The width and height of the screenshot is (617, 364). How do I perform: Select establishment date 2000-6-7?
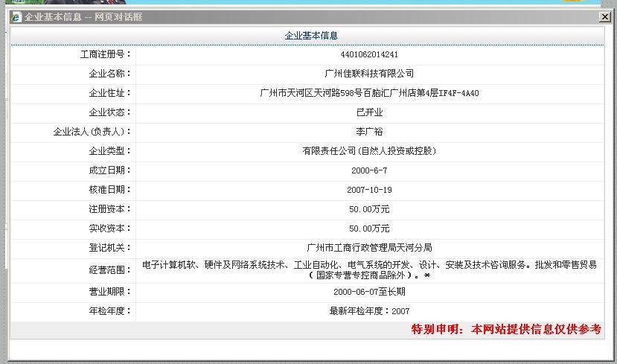369,170
